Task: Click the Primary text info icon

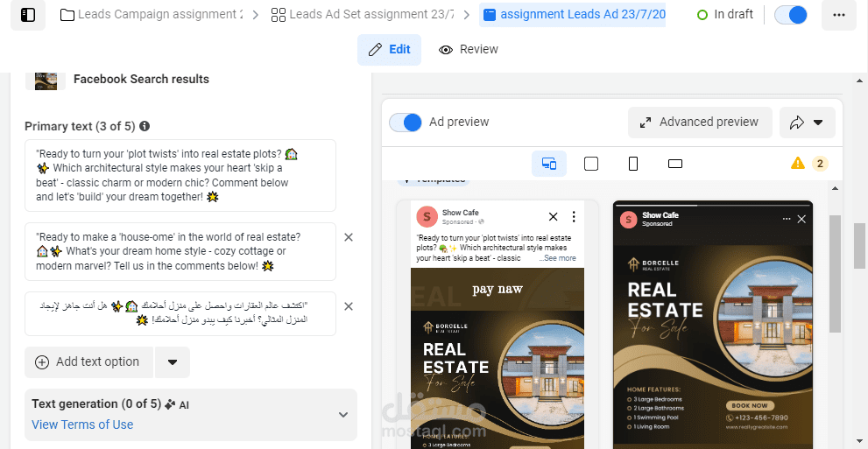Action: point(145,126)
